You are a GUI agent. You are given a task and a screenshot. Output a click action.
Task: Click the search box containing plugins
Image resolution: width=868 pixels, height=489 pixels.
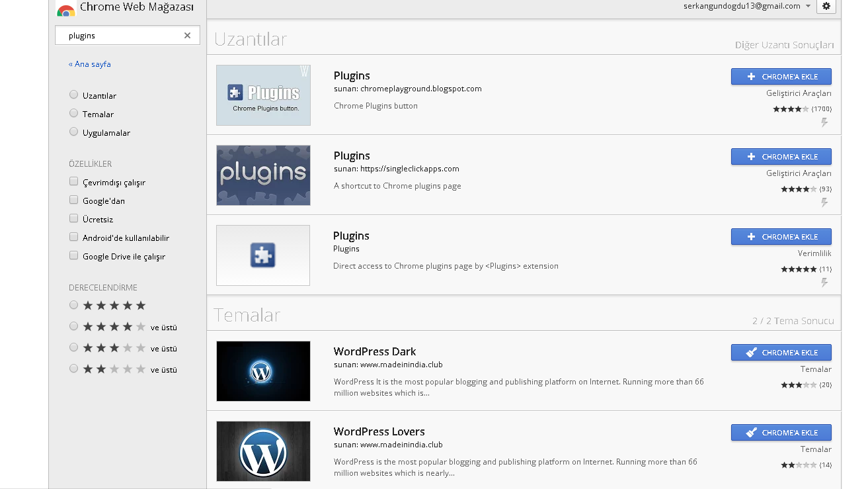(127, 36)
